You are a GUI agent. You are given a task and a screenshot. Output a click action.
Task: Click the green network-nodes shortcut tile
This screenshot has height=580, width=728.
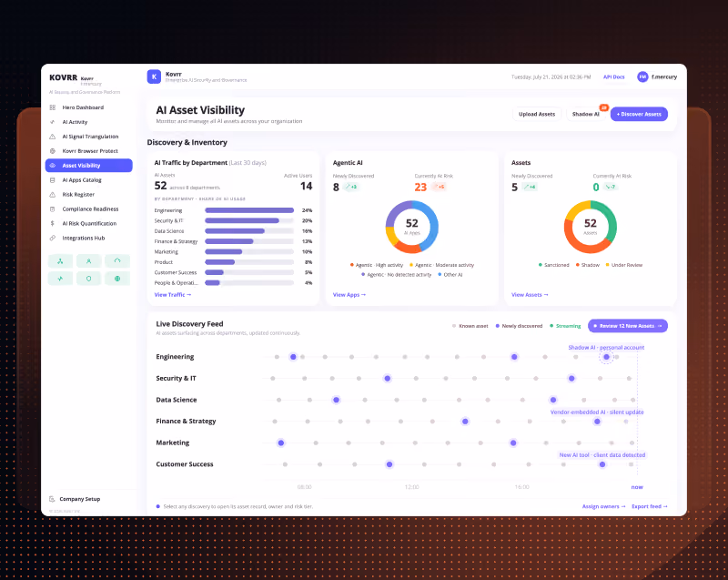click(60, 261)
